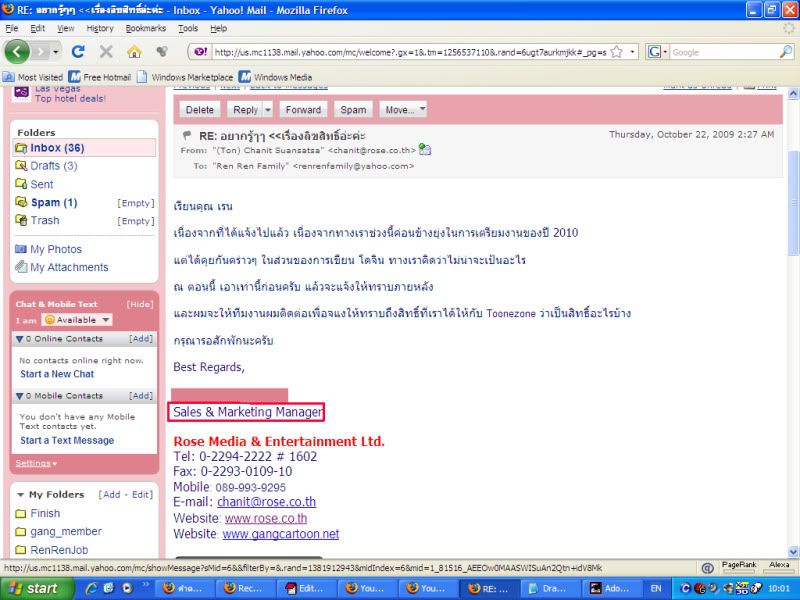Click the Google search field
This screenshot has width=800, height=600.
[x=724, y=52]
